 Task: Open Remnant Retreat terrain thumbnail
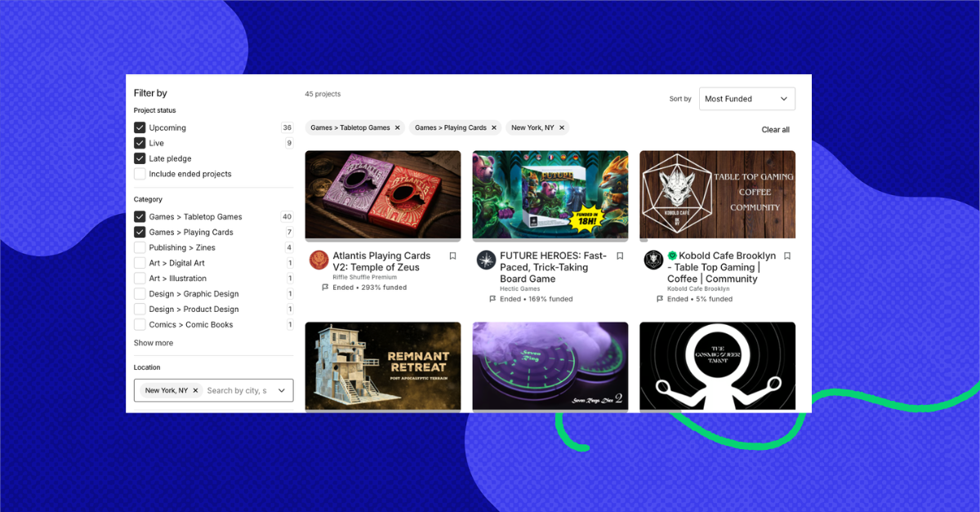[x=383, y=367]
